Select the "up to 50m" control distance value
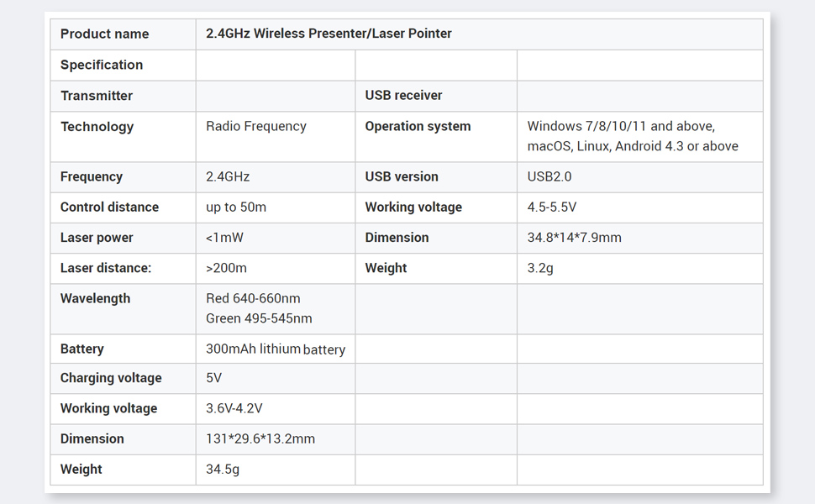The width and height of the screenshot is (815, 504). pyautogui.click(x=236, y=207)
